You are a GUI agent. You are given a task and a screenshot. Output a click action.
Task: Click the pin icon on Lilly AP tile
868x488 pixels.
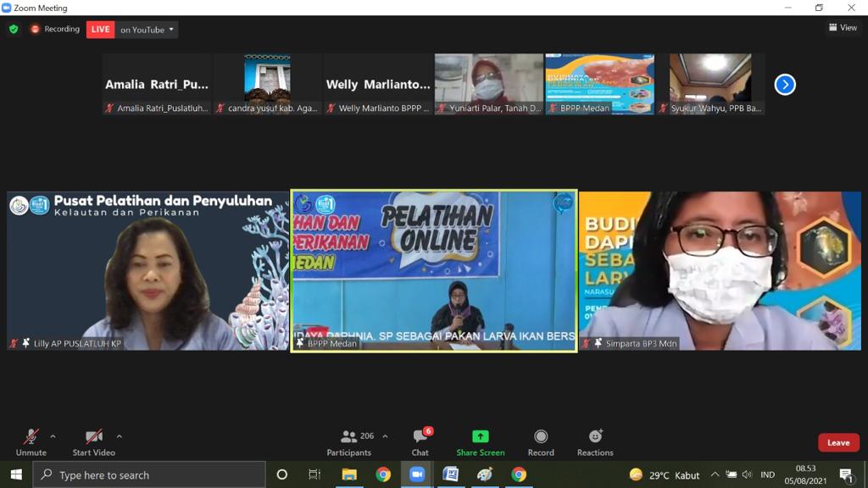tap(25, 343)
